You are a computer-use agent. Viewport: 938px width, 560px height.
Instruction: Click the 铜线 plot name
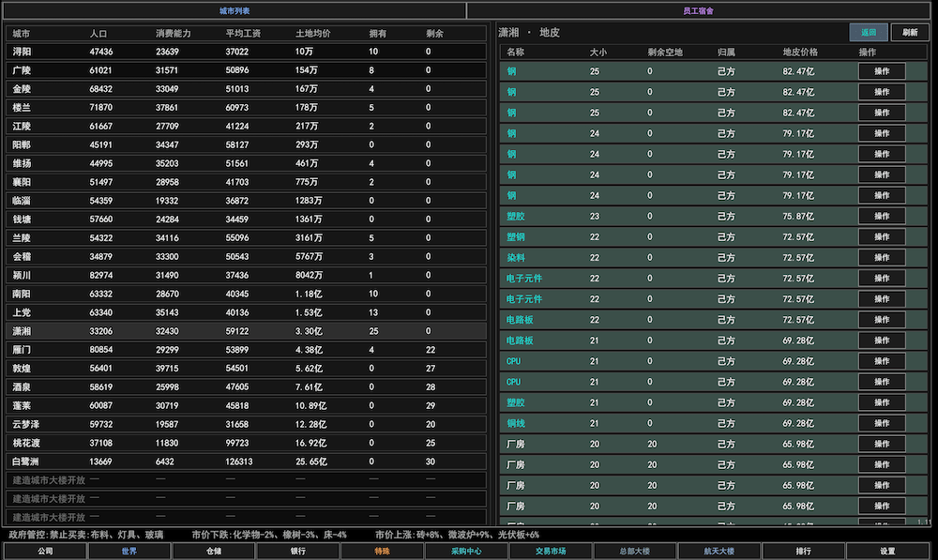pos(516,423)
